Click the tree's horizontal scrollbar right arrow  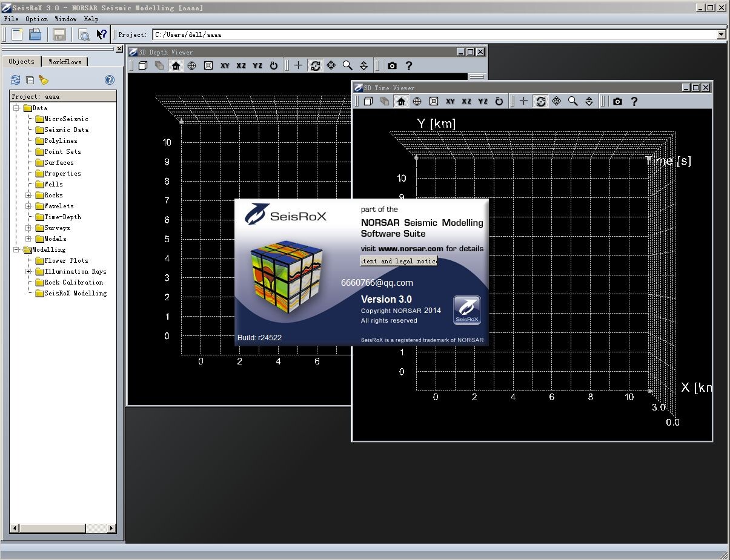(x=111, y=528)
